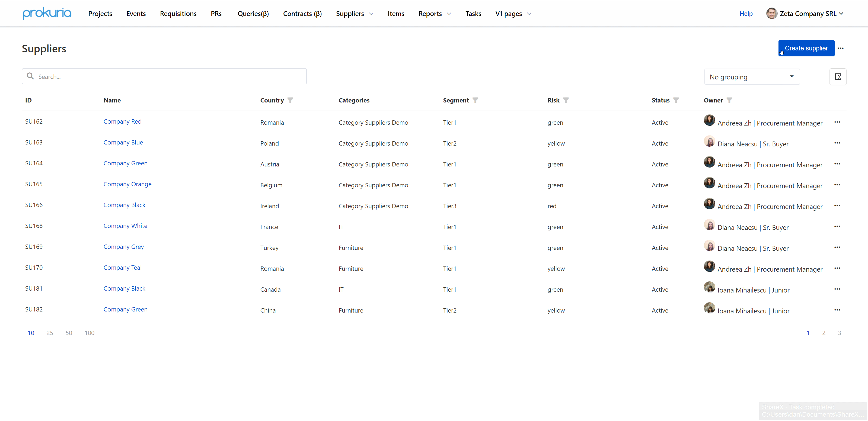Click the filter icon on Owner column
This screenshot has height=421, width=868.
tap(729, 100)
